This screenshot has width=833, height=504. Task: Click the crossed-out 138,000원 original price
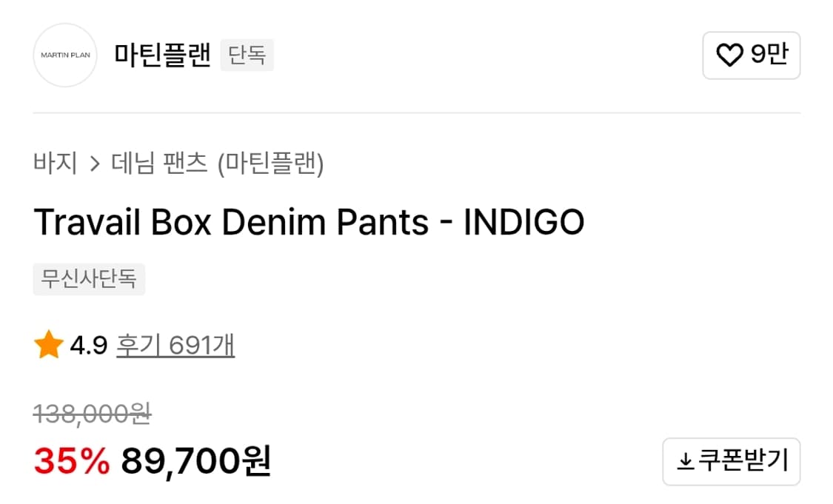click(x=93, y=416)
